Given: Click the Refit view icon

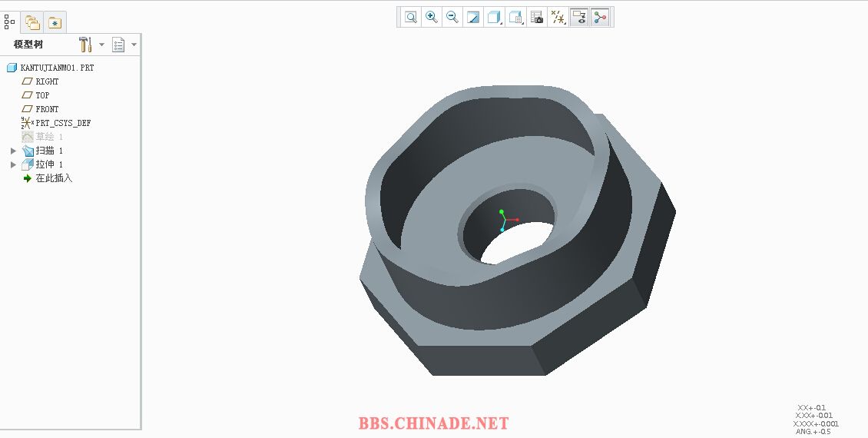Looking at the screenshot, I should pos(411,17).
